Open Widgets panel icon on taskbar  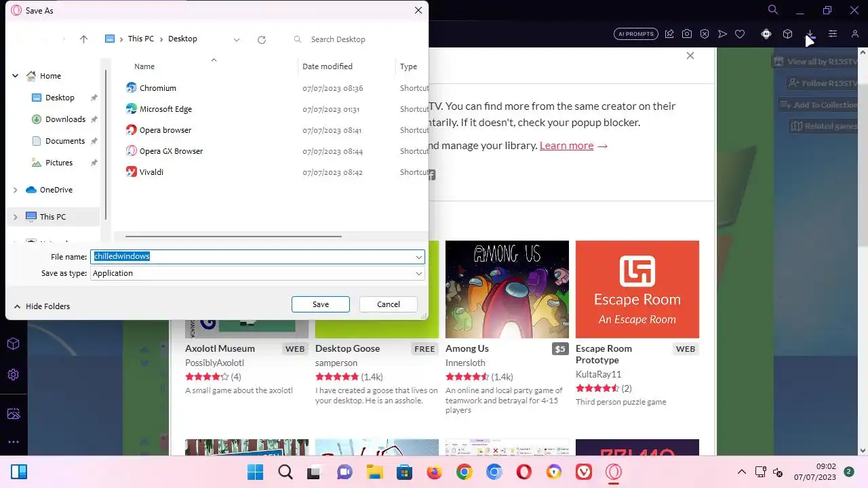point(19,472)
